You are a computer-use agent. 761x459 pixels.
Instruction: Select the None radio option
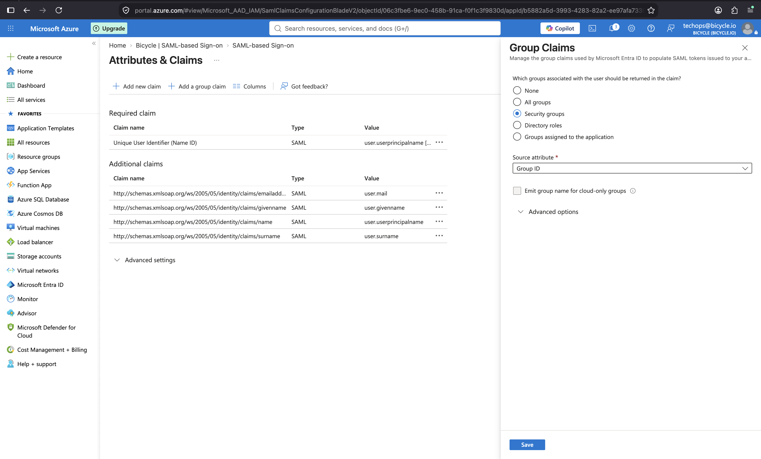(517, 90)
